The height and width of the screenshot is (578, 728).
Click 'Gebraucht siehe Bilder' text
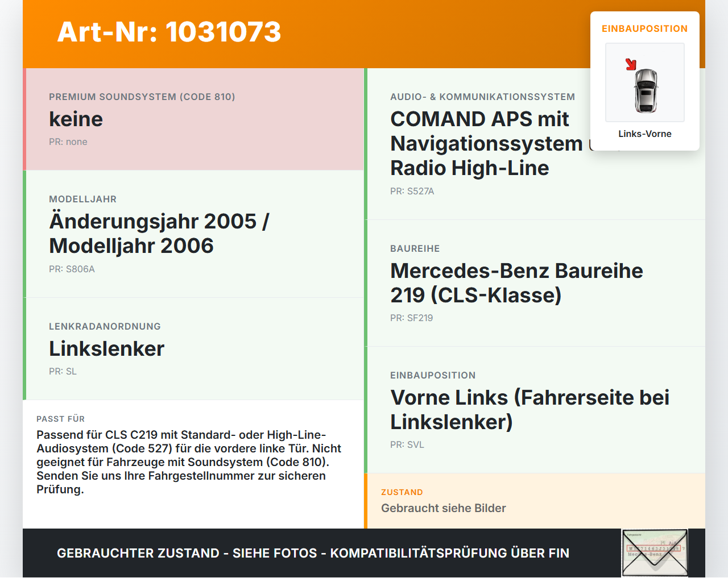coord(444,508)
